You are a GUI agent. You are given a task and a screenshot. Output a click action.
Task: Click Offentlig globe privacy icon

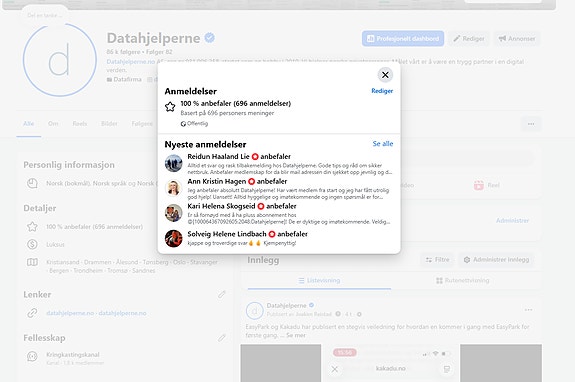183,124
